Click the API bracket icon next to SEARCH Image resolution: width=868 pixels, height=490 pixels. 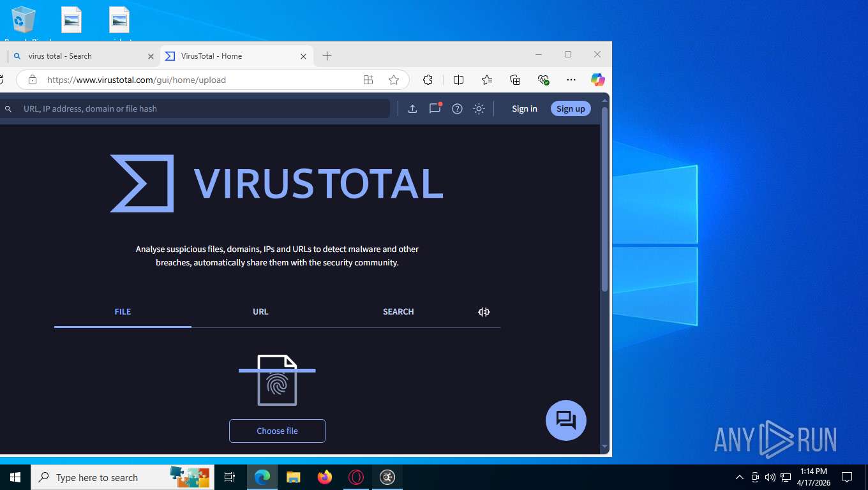(484, 312)
